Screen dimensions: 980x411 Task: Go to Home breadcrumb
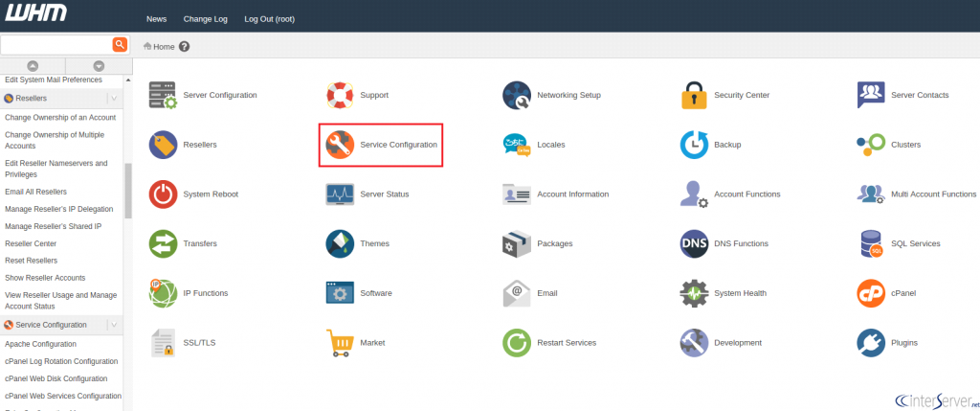coord(160,46)
